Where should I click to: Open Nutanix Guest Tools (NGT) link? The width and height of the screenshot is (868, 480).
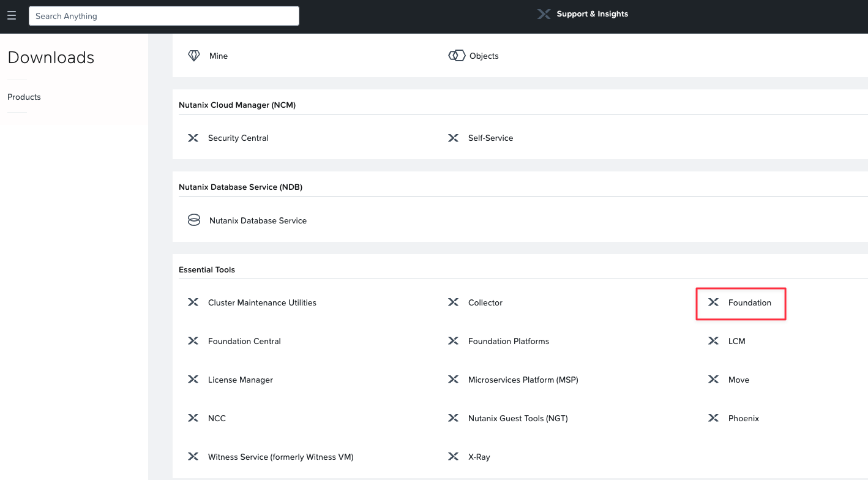click(x=518, y=418)
